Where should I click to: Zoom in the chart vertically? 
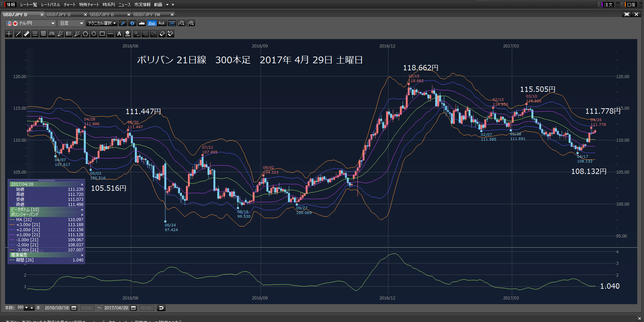tap(191, 23)
